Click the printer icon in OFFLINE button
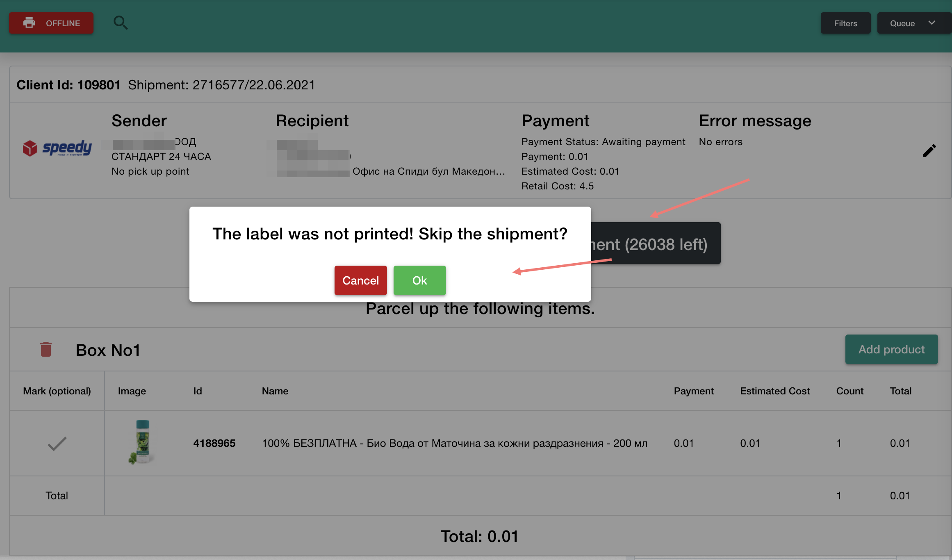The width and height of the screenshot is (952, 560). click(x=29, y=23)
